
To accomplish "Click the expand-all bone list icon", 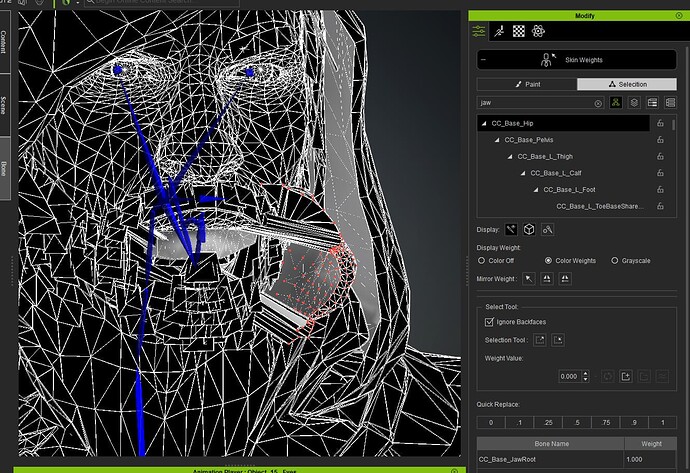I will 653,103.
